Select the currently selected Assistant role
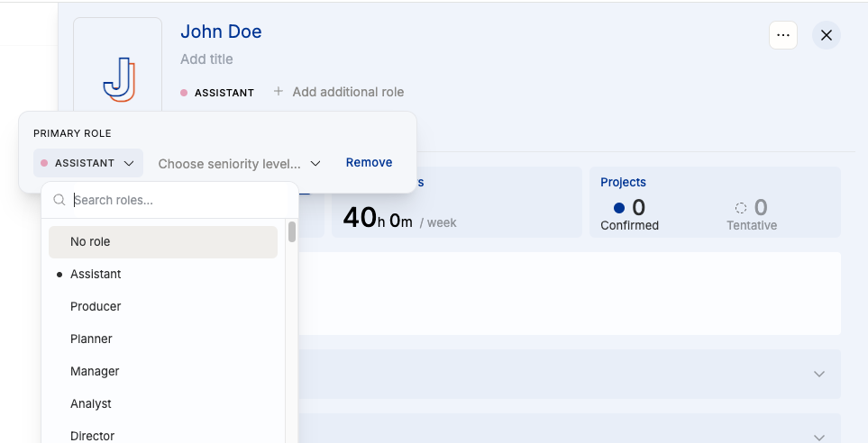 coord(96,275)
